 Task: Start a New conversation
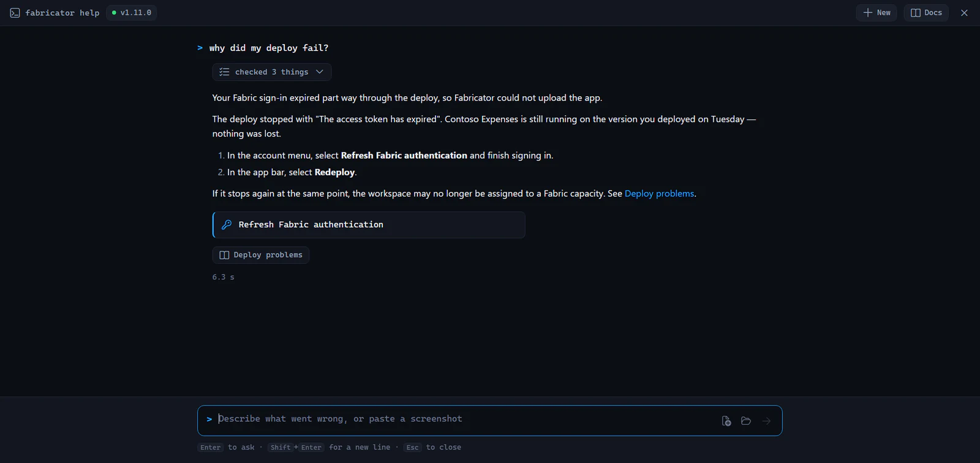876,13
